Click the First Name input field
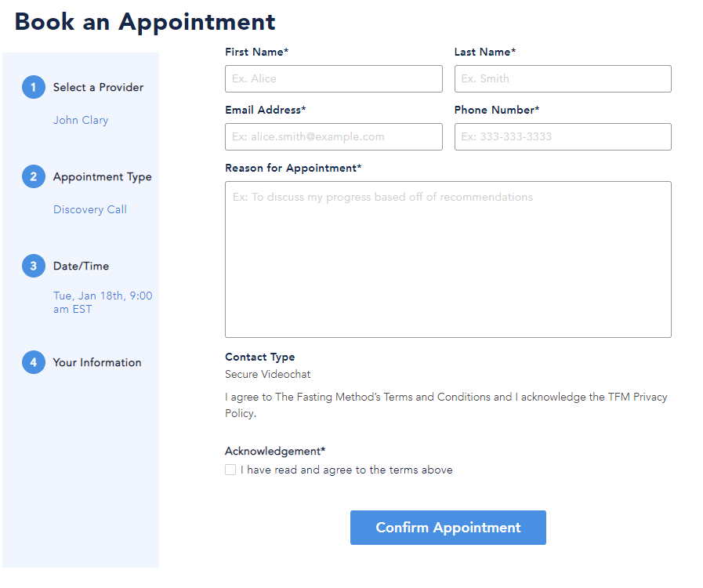The image size is (703, 588). 333,78
